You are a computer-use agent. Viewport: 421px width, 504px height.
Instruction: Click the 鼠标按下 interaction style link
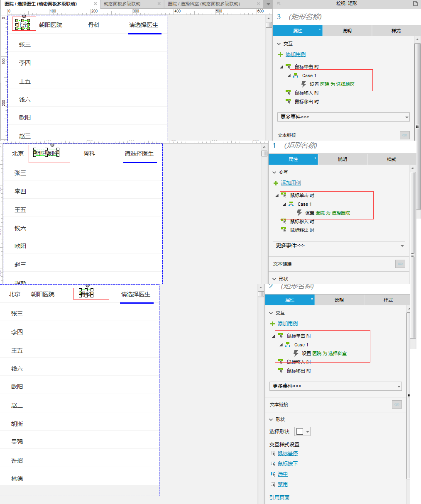click(288, 464)
